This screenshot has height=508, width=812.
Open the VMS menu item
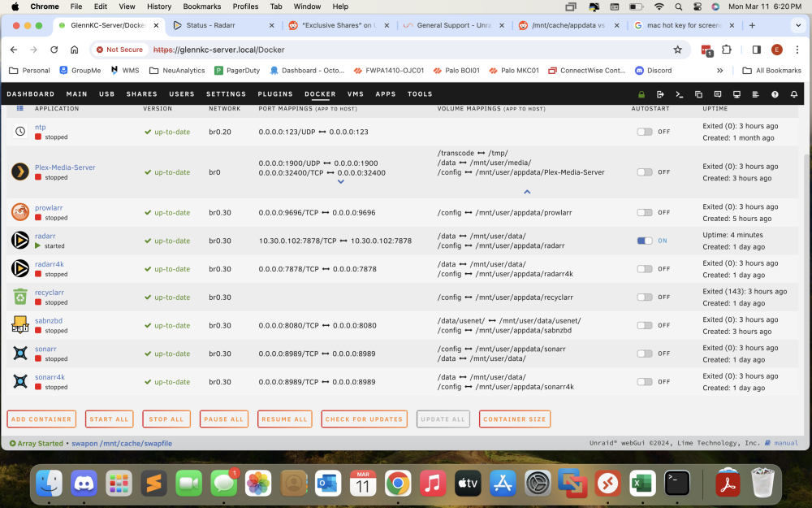[x=356, y=93]
